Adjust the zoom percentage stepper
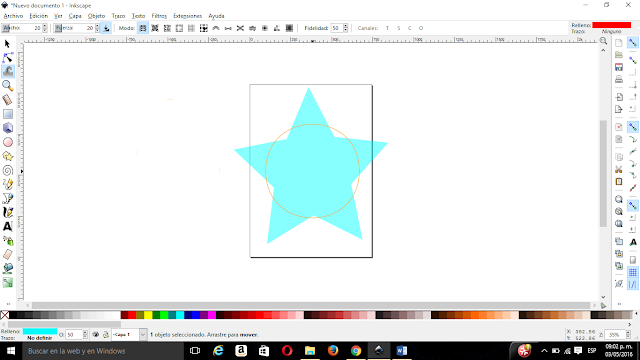640x360 pixels. click(x=629, y=335)
